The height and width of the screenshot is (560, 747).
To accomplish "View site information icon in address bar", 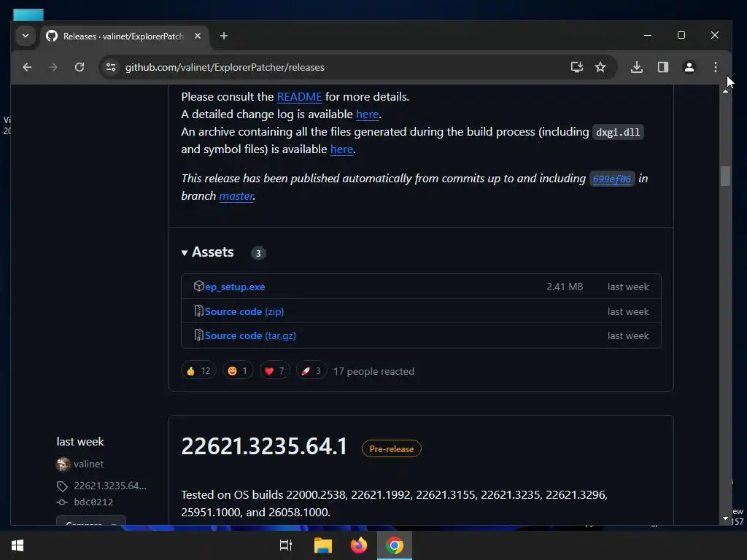I will point(111,67).
